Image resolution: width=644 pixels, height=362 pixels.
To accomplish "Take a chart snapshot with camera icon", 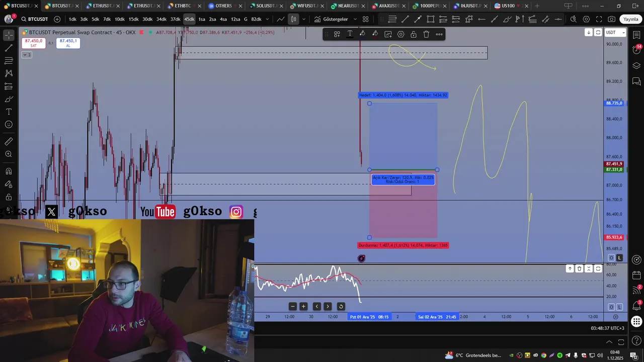I will tap(611, 19).
